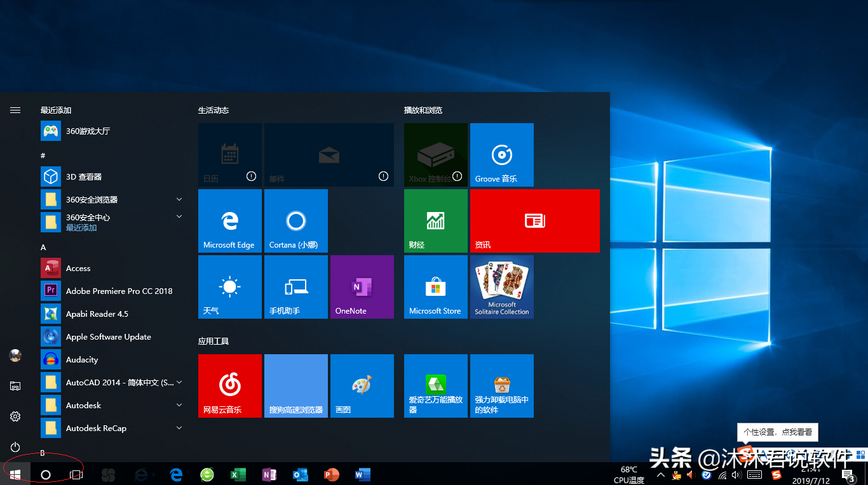Open Power options in Start menu

point(15,447)
